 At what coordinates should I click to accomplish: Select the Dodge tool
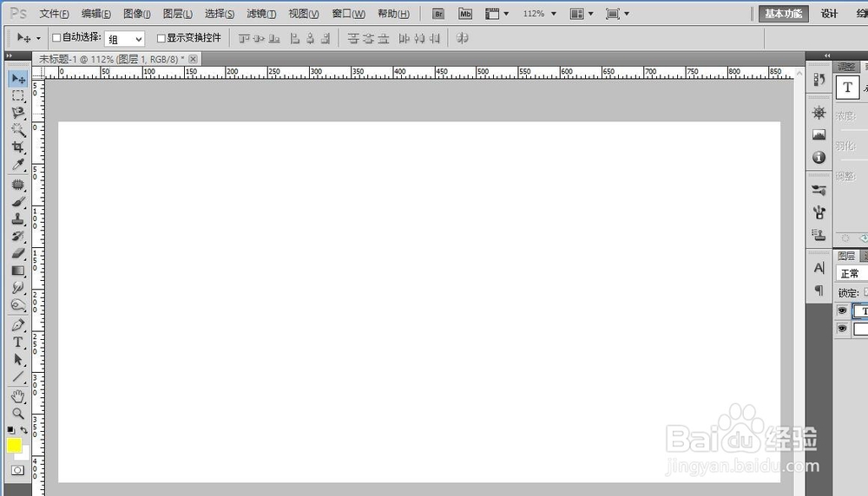click(x=18, y=304)
